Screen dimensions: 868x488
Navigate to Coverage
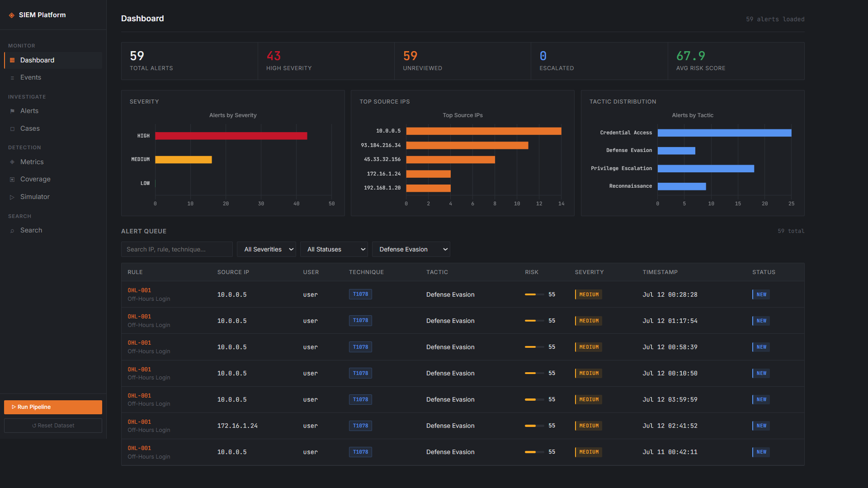53,179
